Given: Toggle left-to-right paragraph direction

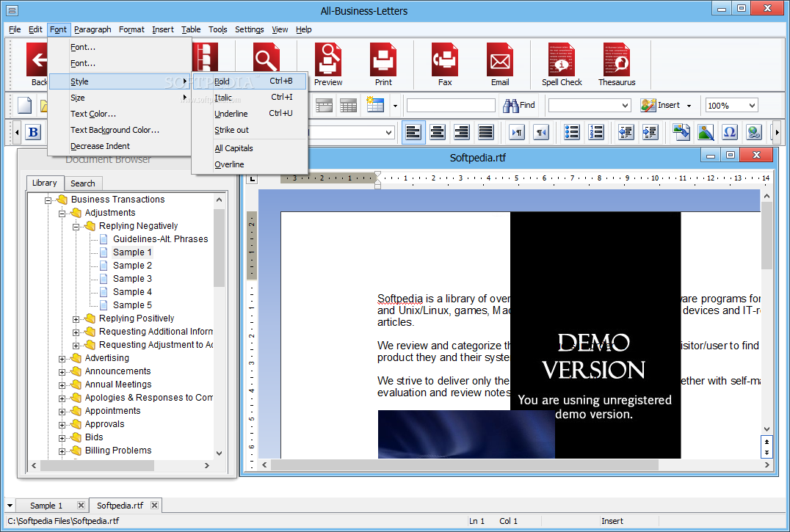Looking at the screenshot, I should (517, 132).
